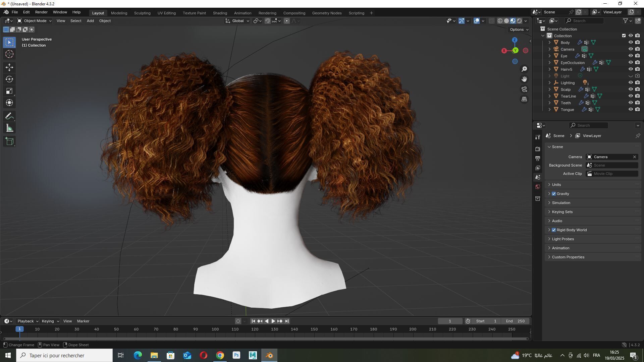This screenshot has width=644, height=362.
Task: Open the Add menu in viewport header
Action: 90,21
